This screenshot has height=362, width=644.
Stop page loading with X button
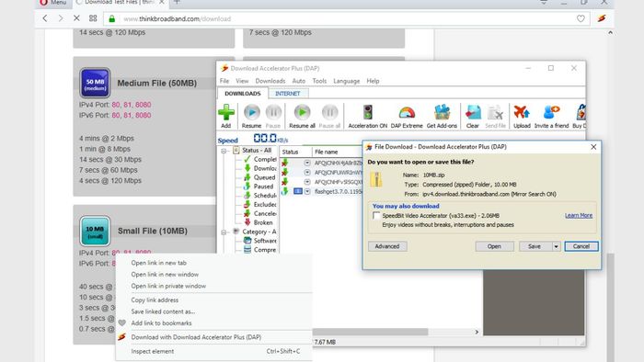[x=76, y=18]
